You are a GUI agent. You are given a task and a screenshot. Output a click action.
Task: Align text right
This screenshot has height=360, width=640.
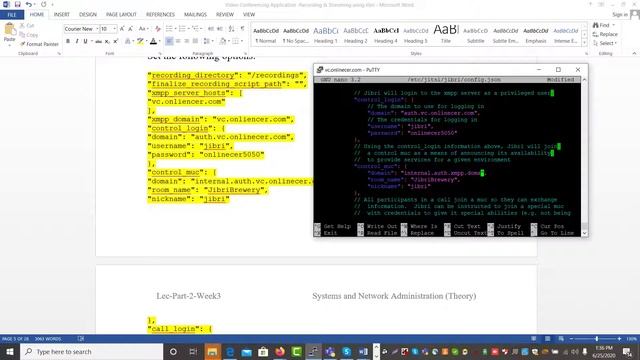pyautogui.click(x=187, y=41)
